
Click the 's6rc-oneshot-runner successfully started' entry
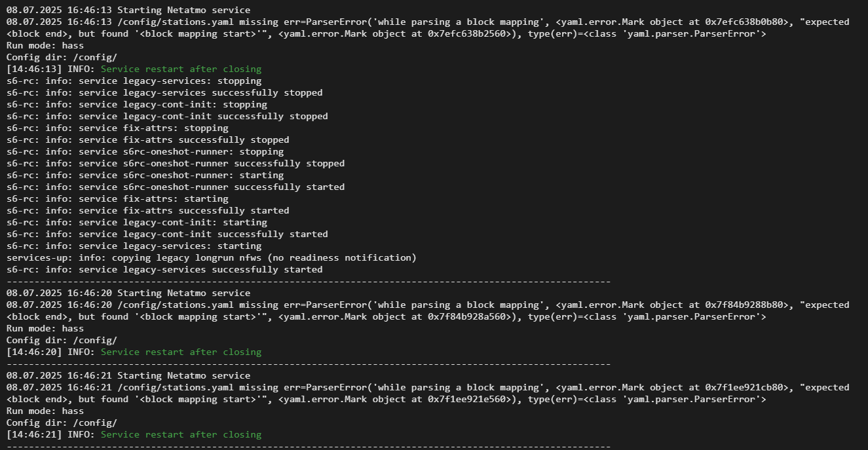(176, 187)
